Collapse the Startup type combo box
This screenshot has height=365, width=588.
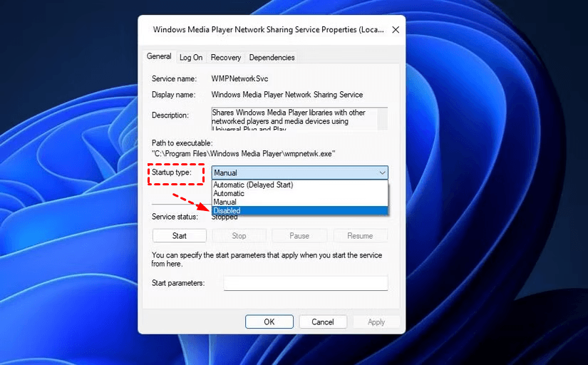click(382, 173)
